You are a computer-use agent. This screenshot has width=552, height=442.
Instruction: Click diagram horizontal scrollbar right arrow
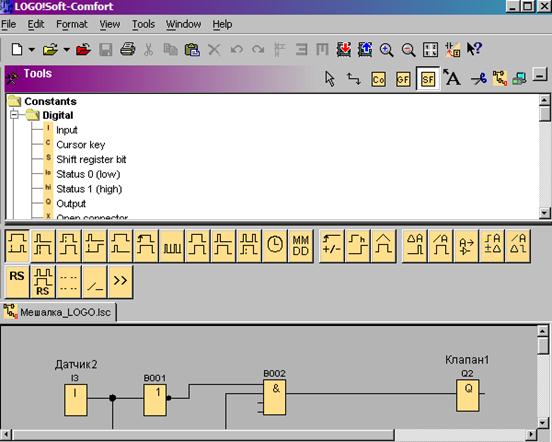(531, 435)
